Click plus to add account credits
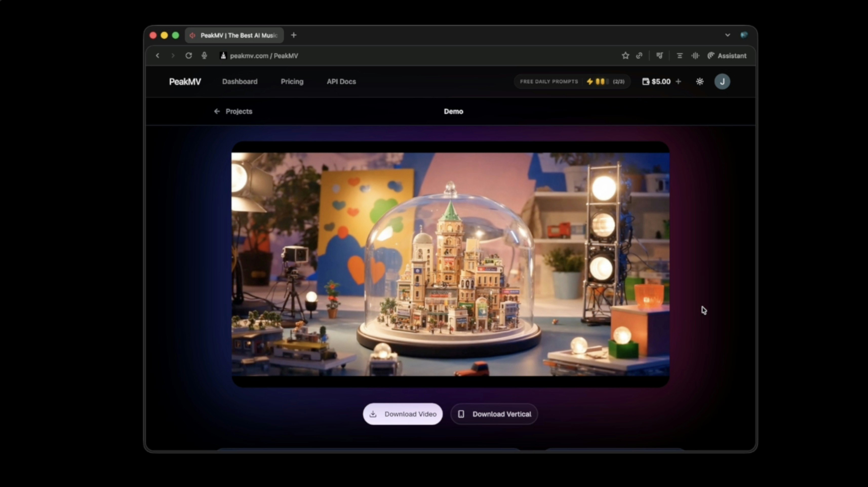The width and height of the screenshot is (868, 487). 679,81
